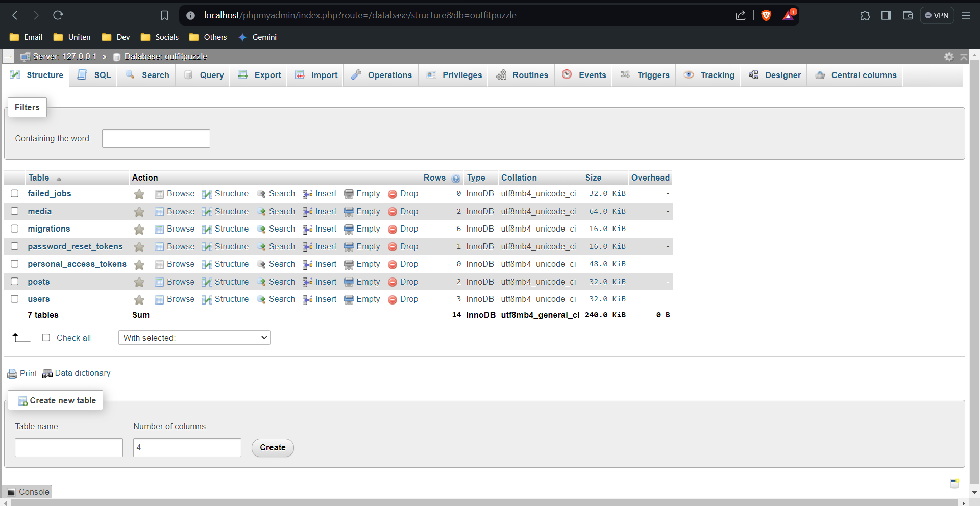Screen dimensions: 980x506
Task: Click the Server 127.0.0.1 breadcrumb
Action: (64, 57)
